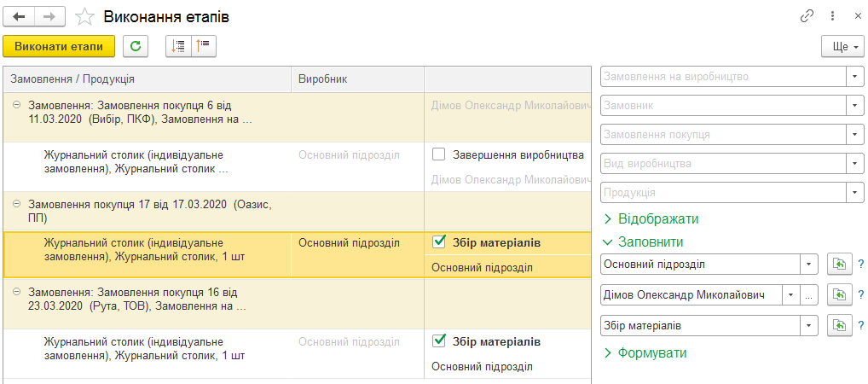Image resolution: width=868 pixels, height=384 pixels.
Task: Focus the Продукція filter input
Action: coord(724,193)
